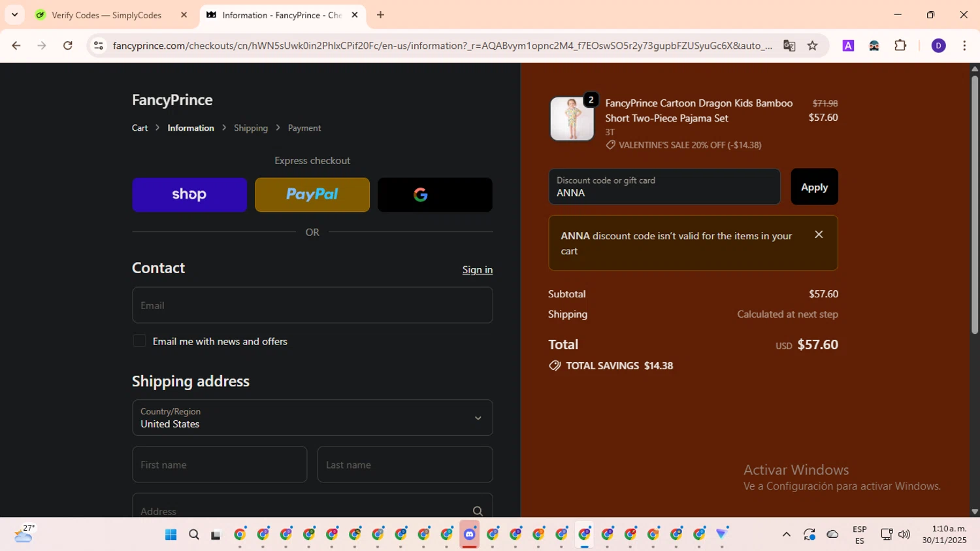Close the Verify Codes — SimplyCodes tab
980x551 pixels.
184,15
